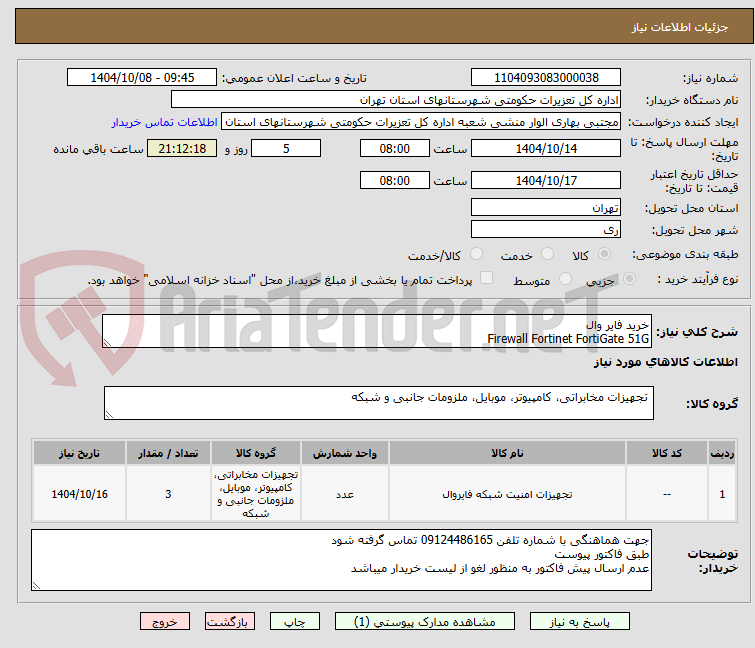Viewport: 755px width, 648px height.
Task: Click the تعداد / مقدار column header
Action: coord(168,453)
